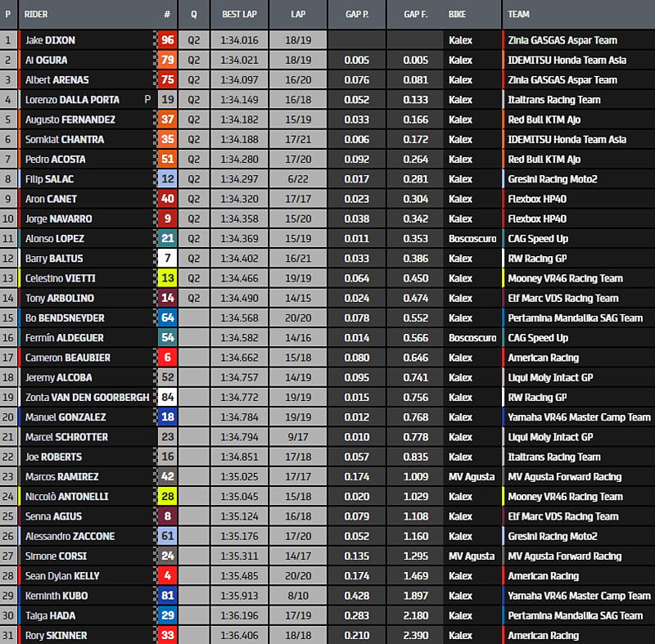Click the color stripe beside Mooney VR46 in Vietti's row

pos(503,278)
